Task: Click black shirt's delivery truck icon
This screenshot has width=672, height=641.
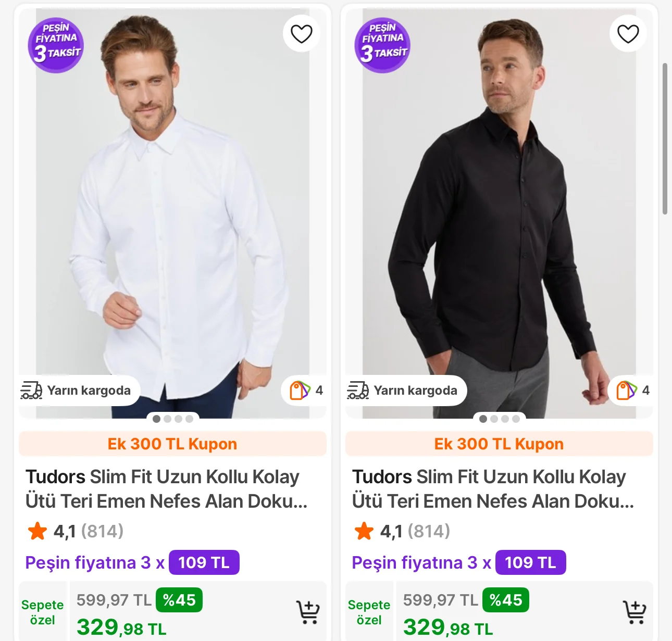Action: coord(358,390)
